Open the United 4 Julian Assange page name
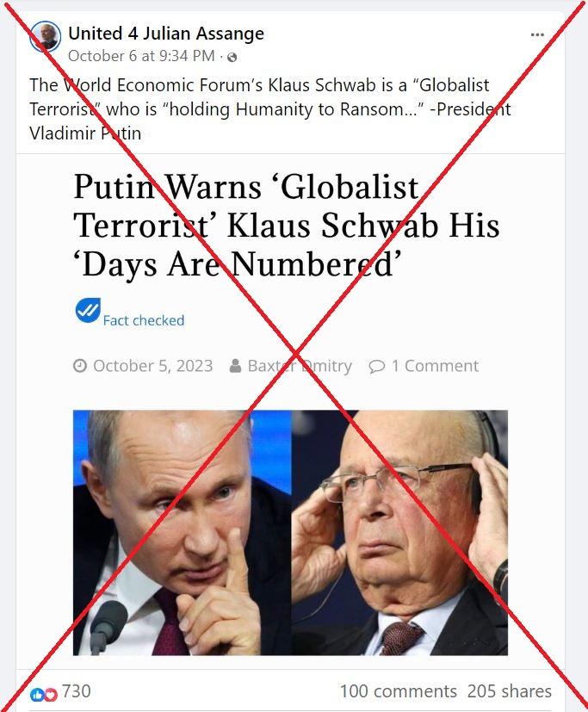This screenshot has height=712, width=588. point(166,34)
